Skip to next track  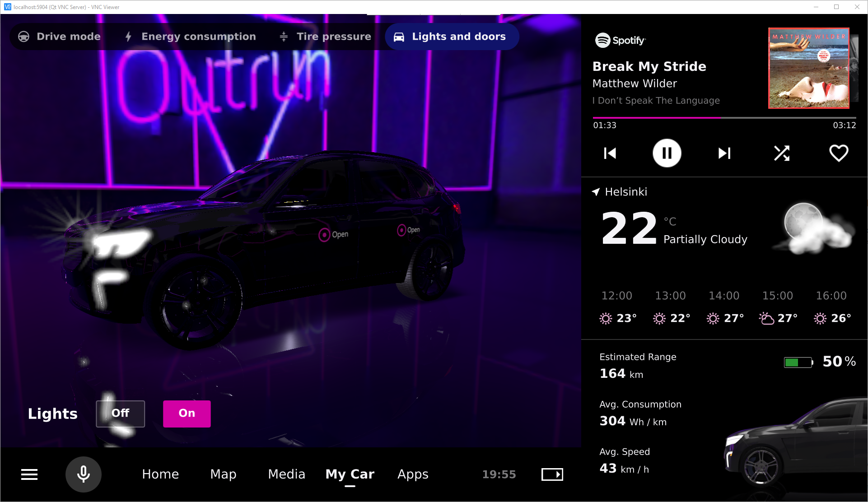coord(724,153)
